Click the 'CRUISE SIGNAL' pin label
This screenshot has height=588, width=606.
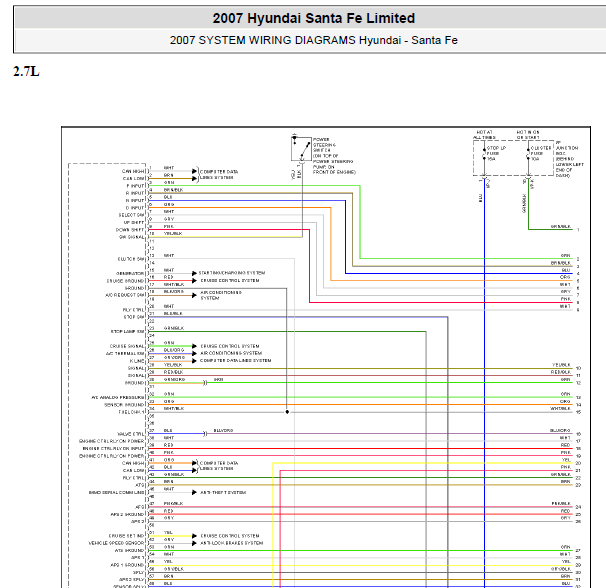pos(127,346)
